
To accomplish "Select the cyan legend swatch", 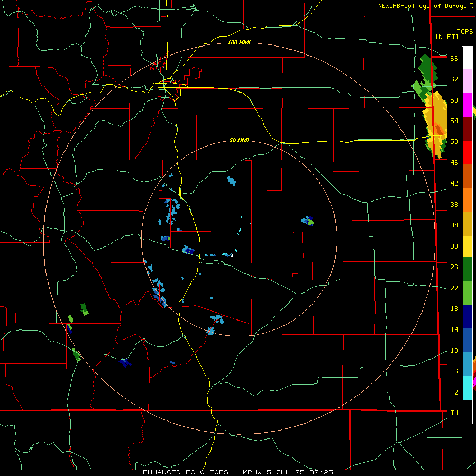I will pyautogui.click(x=467, y=388).
